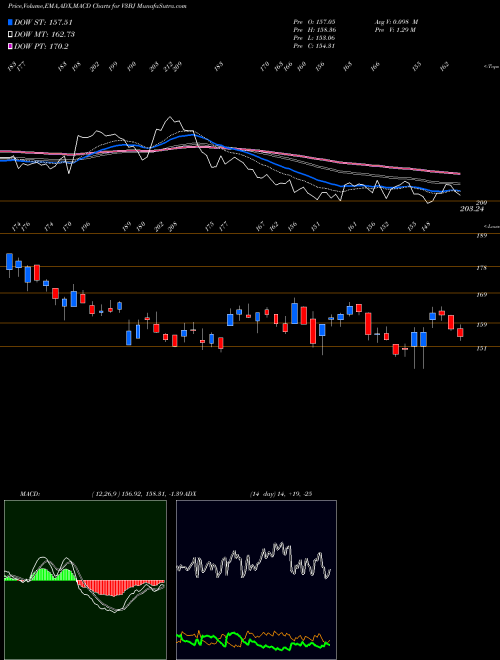Select the Pre L: 153.06 value
Viewport: 500px width, 660px height.
click(314, 38)
